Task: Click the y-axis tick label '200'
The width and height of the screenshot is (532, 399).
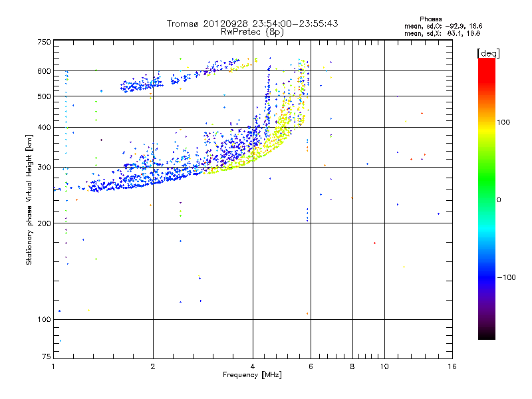Action: (x=44, y=223)
